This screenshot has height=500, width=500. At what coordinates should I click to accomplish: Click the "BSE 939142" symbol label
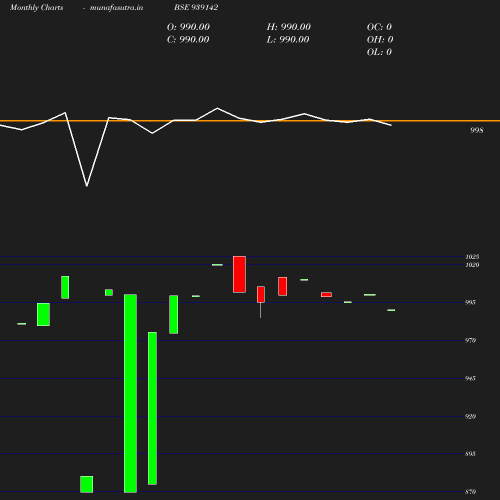tap(196, 7)
